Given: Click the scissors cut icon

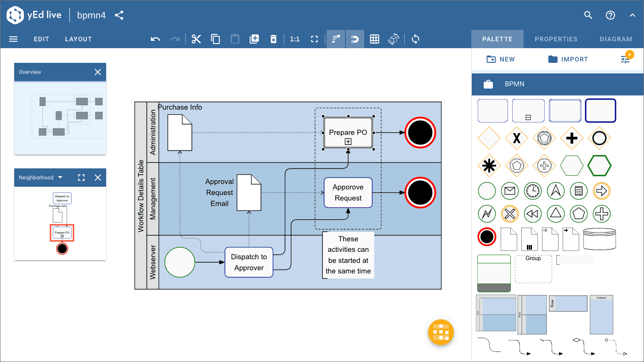Looking at the screenshot, I should pyautogui.click(x=197, y=39).
